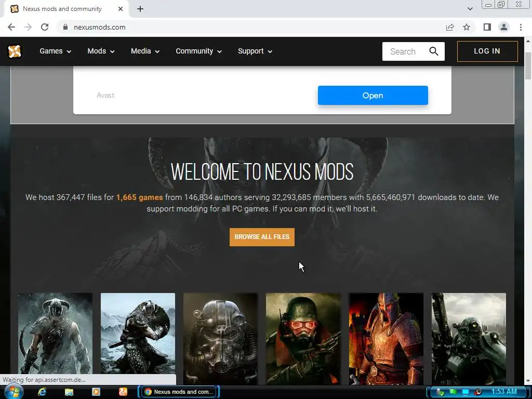Open Windows Explorer folder in taskbar
This screenshot has height=399, width=532.
click(69, 392)
